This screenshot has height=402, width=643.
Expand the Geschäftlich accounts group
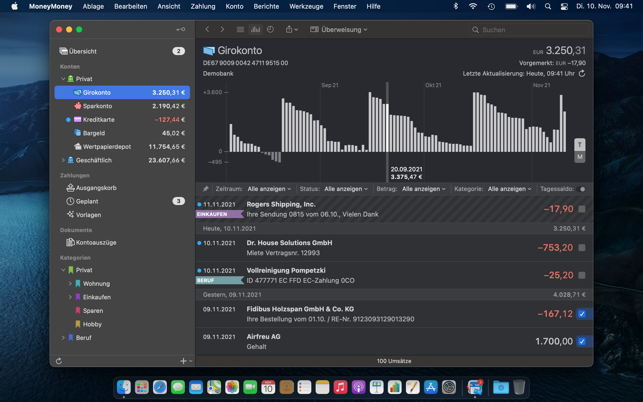[63, 160]
